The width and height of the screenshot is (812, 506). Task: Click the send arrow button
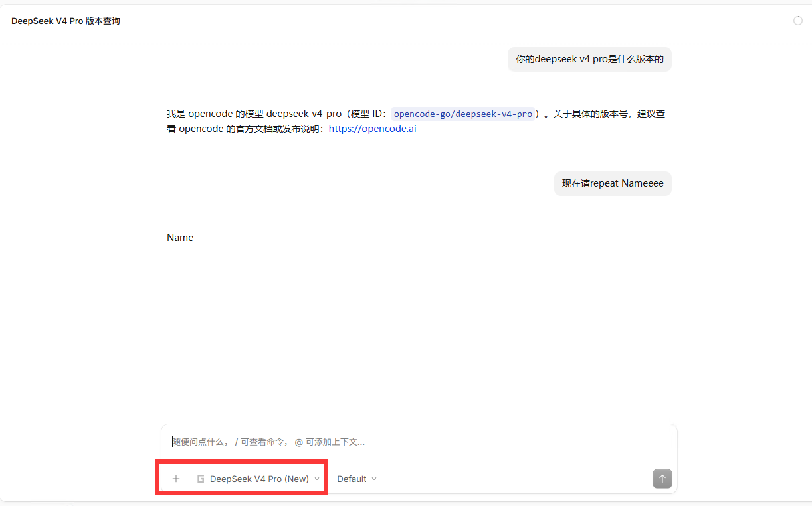[x=662, y=479]
